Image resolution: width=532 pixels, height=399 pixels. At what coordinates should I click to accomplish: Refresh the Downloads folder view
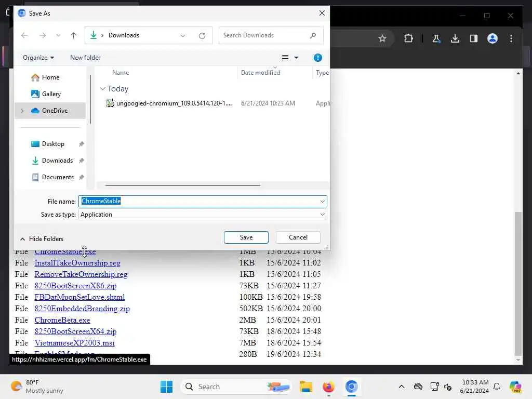click(x=202, y=36)
